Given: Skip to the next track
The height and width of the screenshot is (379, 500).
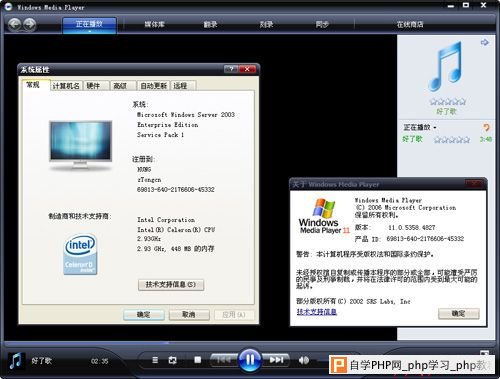Looking at the screenshot, I should point(276,360).
